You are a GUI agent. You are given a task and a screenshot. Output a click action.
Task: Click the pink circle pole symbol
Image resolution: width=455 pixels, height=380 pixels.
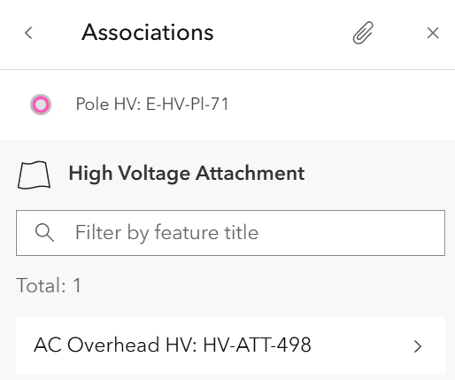click(41, 105)
